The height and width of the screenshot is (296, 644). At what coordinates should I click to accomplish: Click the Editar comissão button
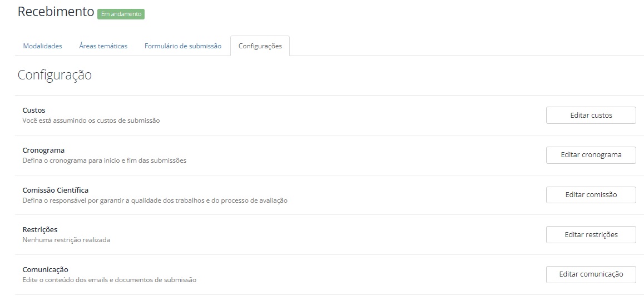pos(591,195)
